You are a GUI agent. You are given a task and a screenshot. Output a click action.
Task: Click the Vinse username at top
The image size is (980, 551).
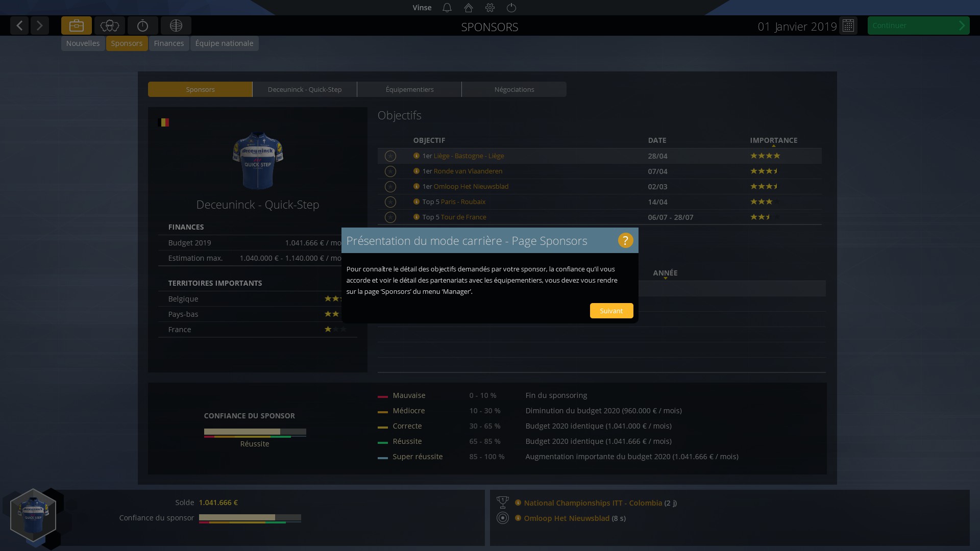coord(422,8)
